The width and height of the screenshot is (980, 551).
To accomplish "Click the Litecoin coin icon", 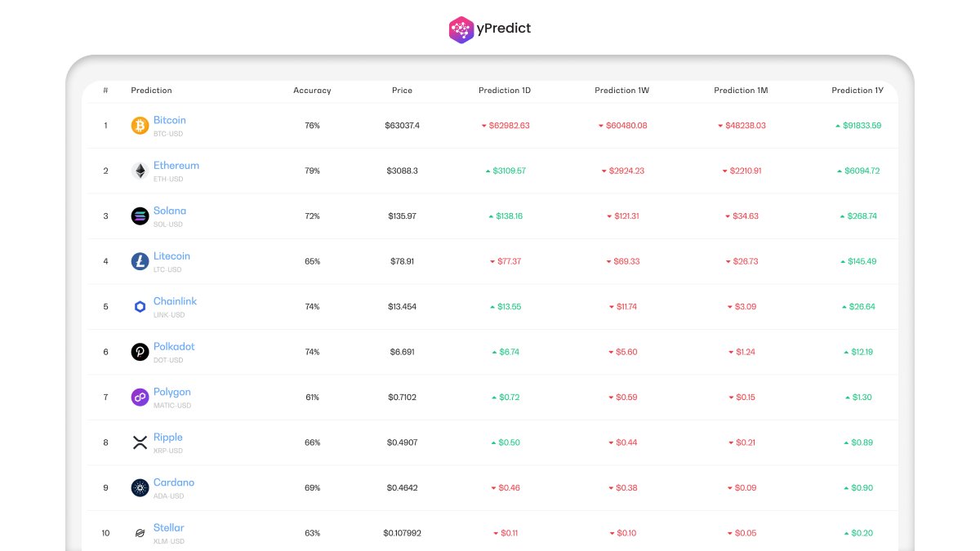I will (x=140, y=261).
